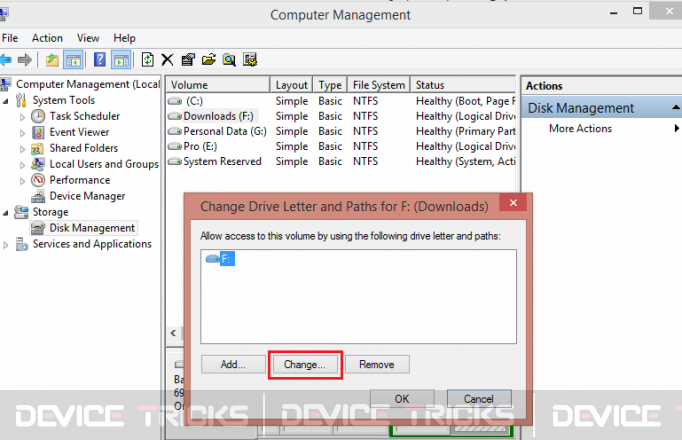Click the Add... button
This screenshot has width=682, height=440.
click(233, 364)
